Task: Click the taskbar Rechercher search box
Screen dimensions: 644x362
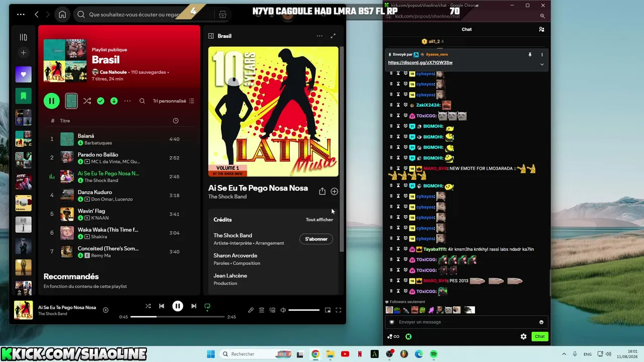Action: pyautogui.click(x=257, y=354)
